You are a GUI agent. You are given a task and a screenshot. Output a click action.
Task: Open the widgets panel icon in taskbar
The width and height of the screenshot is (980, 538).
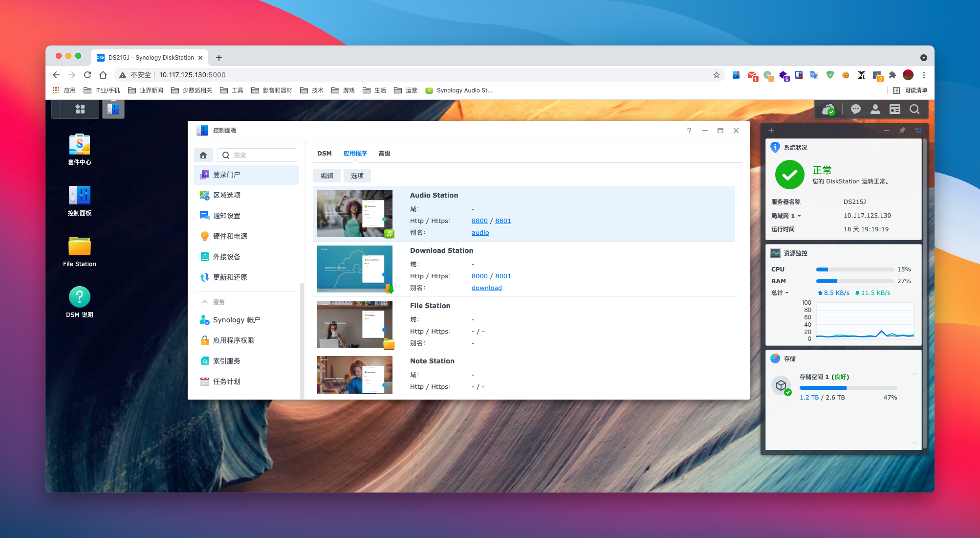pos(894,109)
